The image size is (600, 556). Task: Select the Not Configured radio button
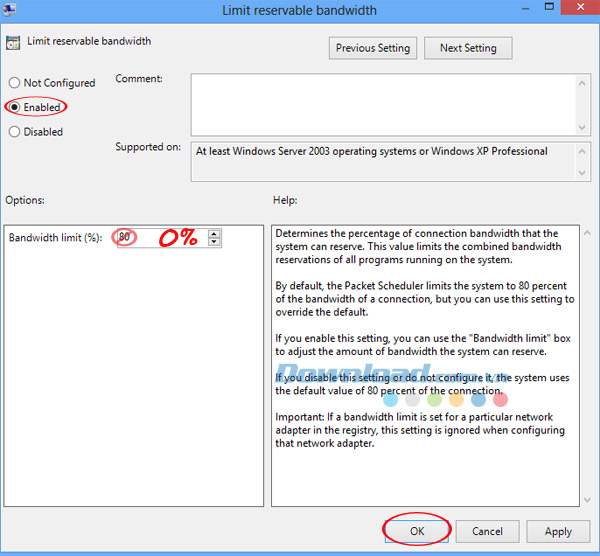click(15, 83)
